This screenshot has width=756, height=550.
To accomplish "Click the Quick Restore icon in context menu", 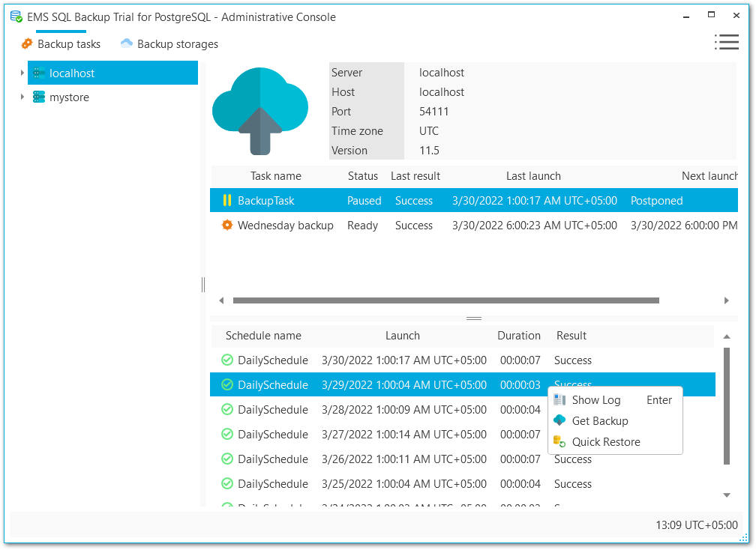I will [559, 442].
